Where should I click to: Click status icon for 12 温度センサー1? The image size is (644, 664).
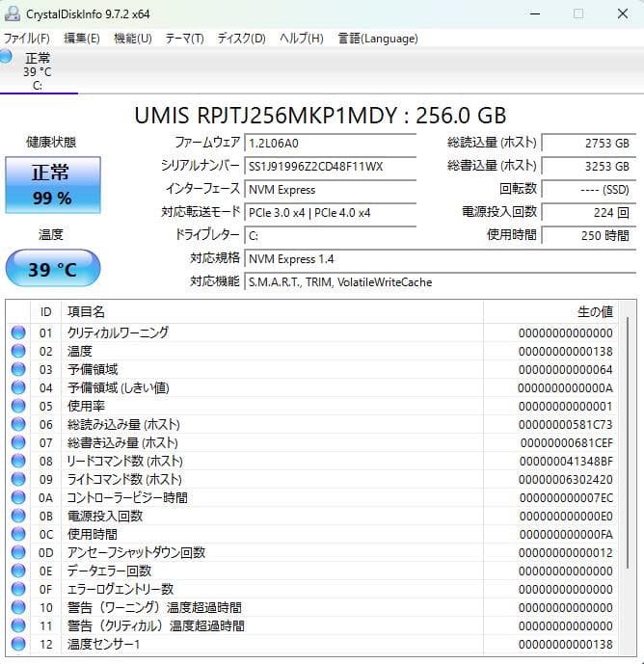pyautogui.click(x=18, y=644)
